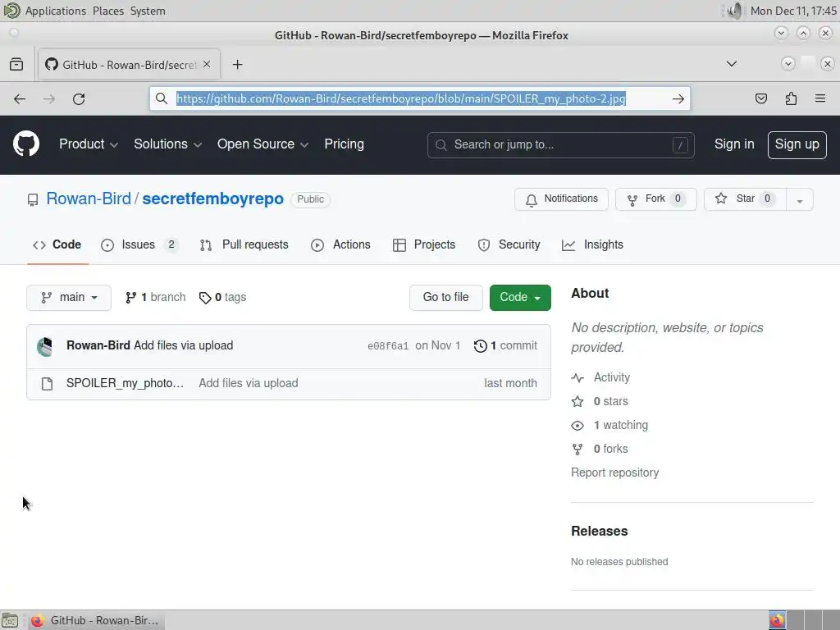
Task: Click GitHub taskbar window button
Action: [x=95, y=620]
